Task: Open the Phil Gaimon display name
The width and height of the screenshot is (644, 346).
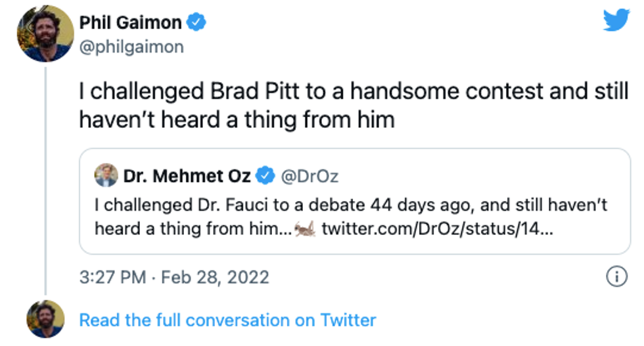Action: [131, 22]
